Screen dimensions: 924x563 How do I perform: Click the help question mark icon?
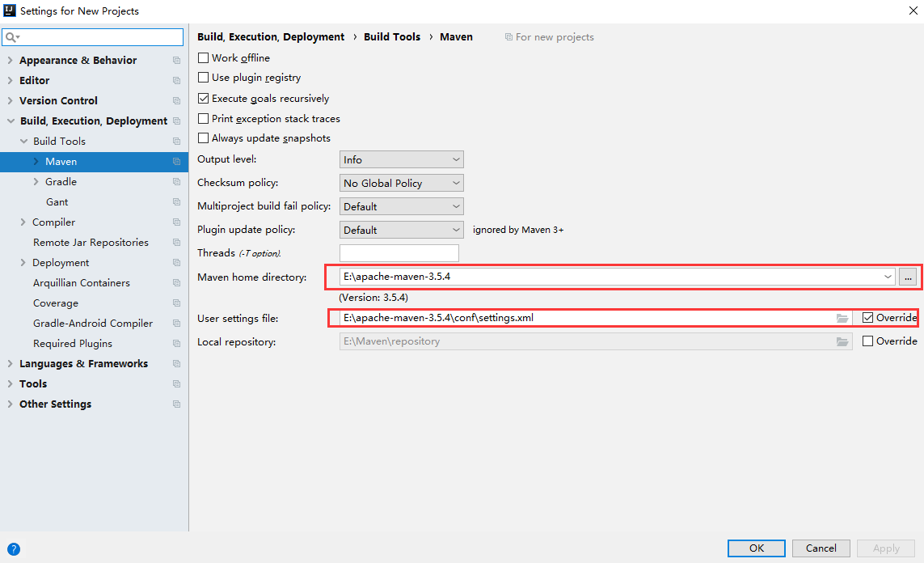(13, 548)
